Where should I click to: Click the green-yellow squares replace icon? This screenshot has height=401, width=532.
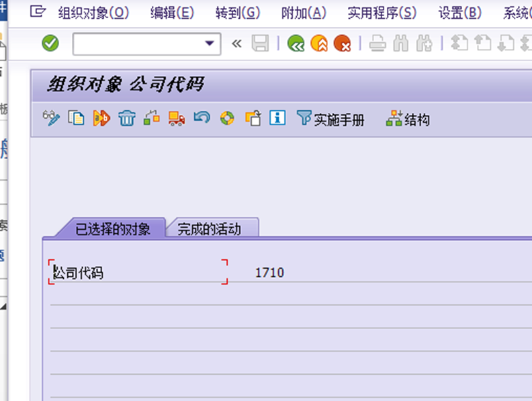coord(152,118)
